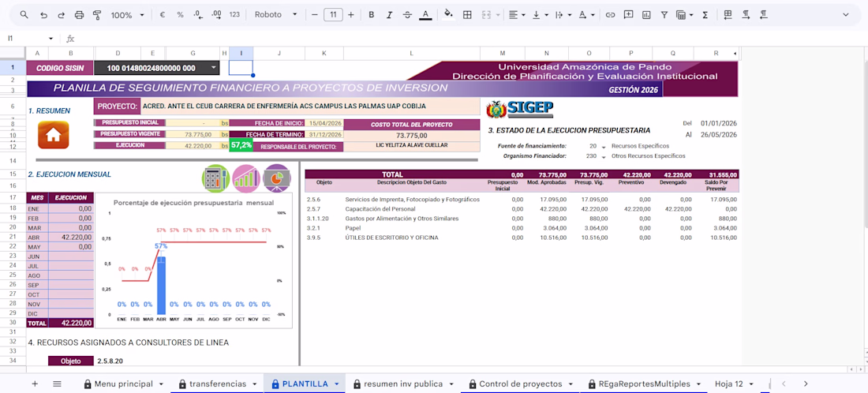
Task: Click the pink bar chart icon
Action: click(246, 178)
